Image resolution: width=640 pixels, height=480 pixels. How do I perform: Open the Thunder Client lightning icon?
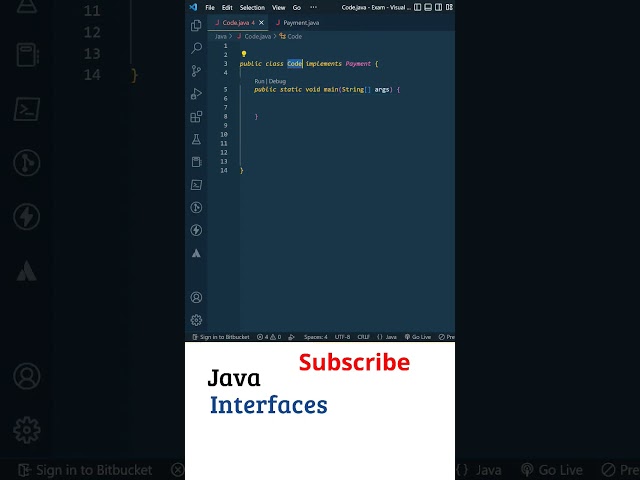[196, 230]
